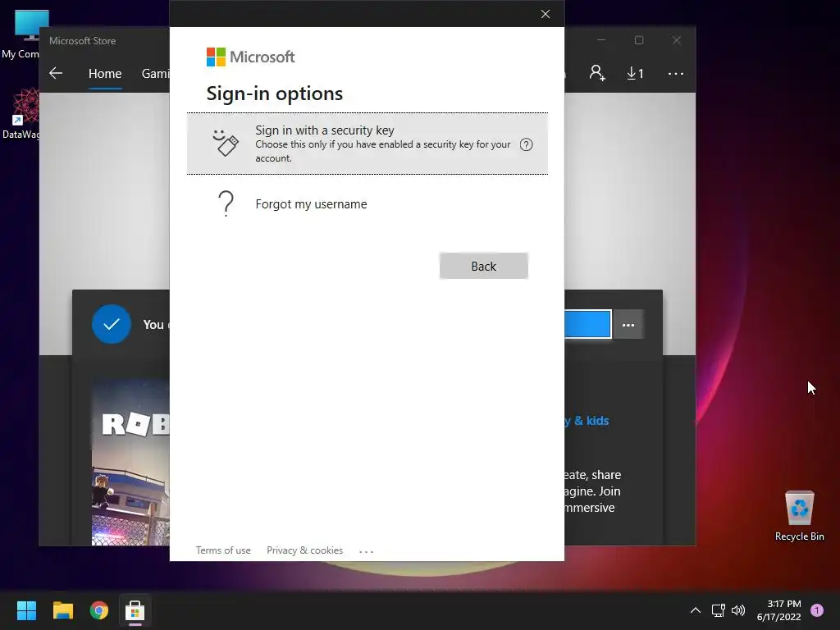Open the Gaming tab in Microsoft Store
840x630 pixels.
(155, 73)
